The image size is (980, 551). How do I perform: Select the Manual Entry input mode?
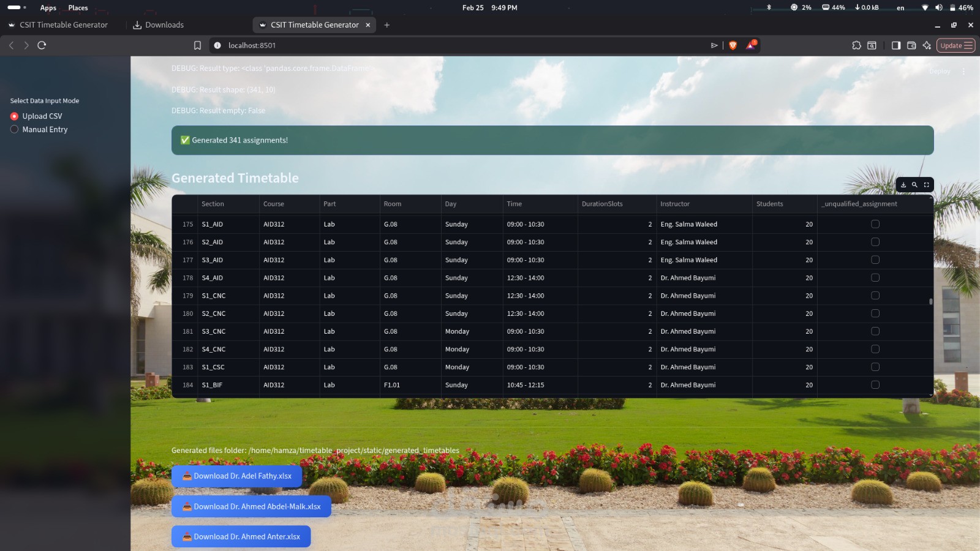coord(14,129)
